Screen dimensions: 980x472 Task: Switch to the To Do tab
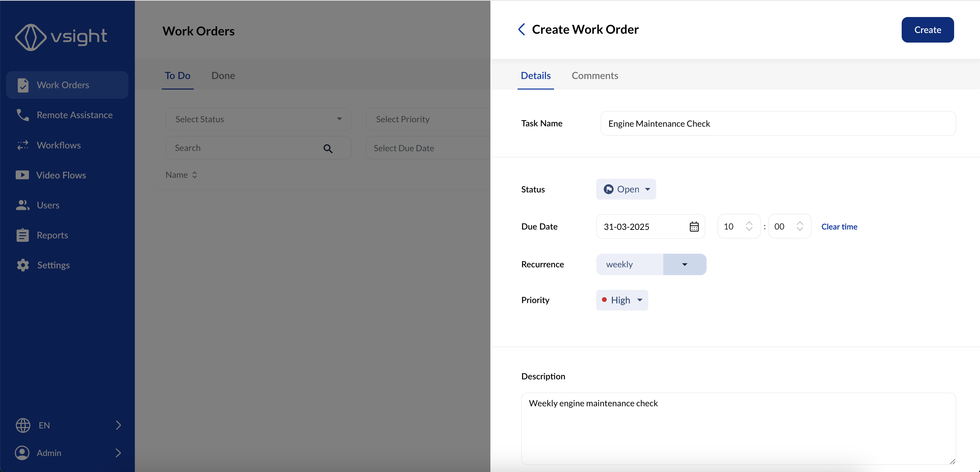click(177, 76)
